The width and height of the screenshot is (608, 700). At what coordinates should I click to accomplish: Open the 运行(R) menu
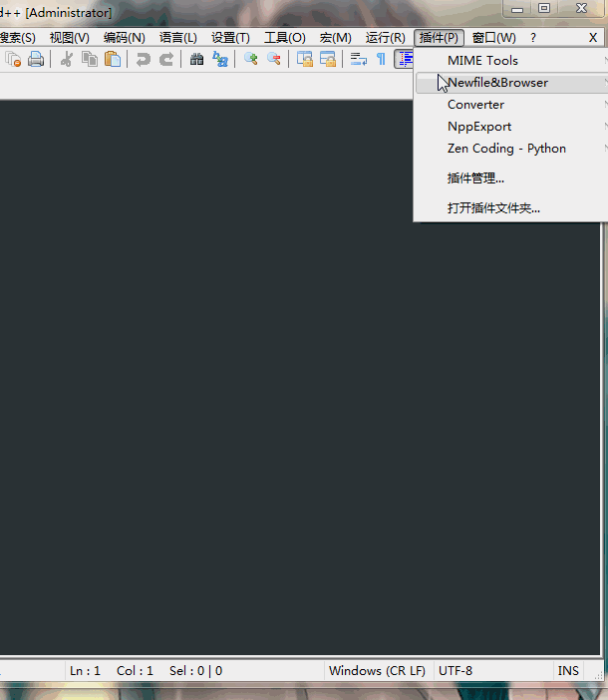(x=385, y=38)
